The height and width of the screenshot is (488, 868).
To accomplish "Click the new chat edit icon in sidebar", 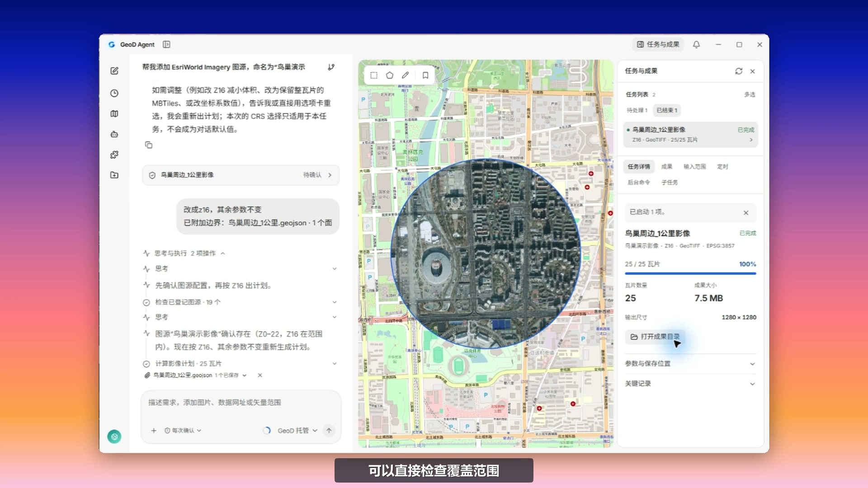I will [x=114, y=71].
